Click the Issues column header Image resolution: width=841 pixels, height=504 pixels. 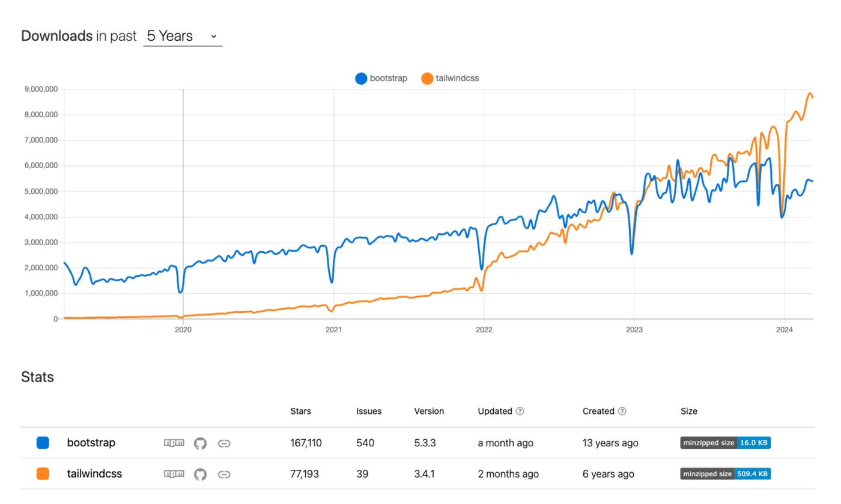(369, 411)
